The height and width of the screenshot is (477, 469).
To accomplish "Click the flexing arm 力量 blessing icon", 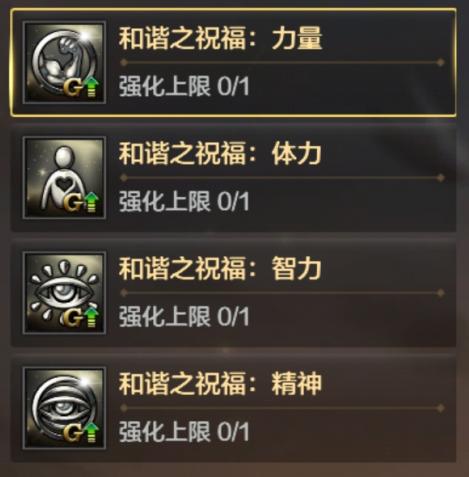I will tap(64, 62).
